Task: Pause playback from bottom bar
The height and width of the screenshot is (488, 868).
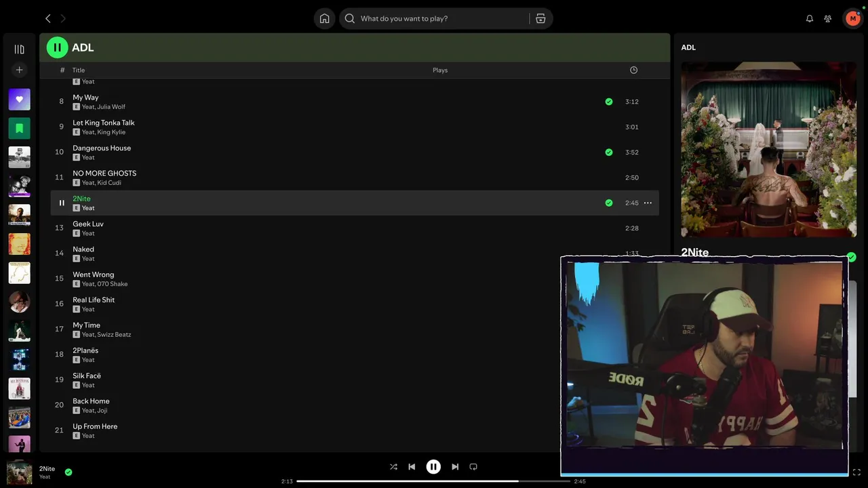Action: (x=433, y=466)
